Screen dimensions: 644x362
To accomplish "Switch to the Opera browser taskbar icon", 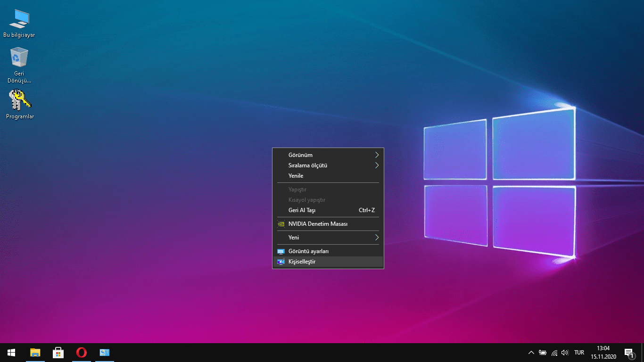I will point(82,353).
